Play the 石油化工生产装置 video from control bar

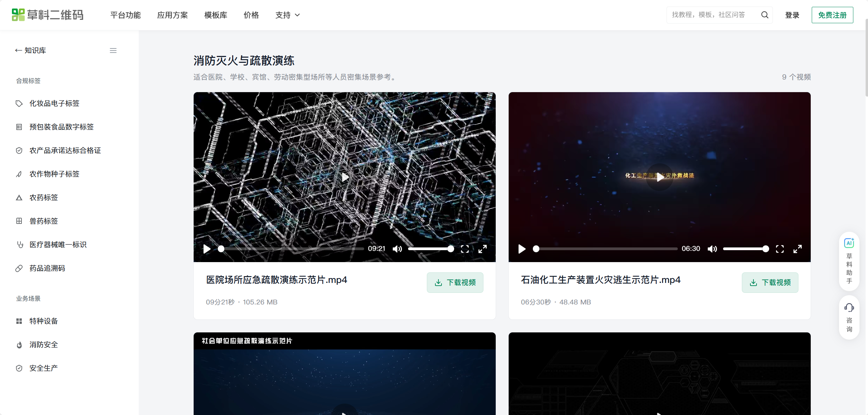coord(522,249)
